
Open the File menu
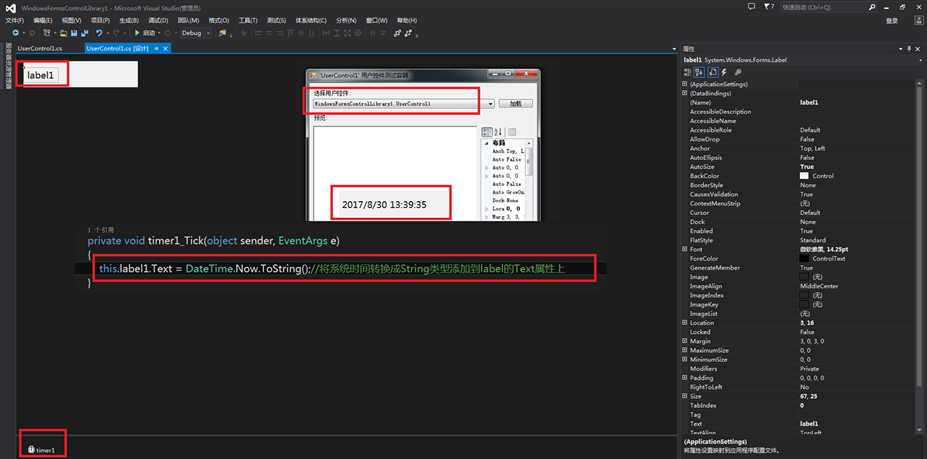(x=14, y=20)
